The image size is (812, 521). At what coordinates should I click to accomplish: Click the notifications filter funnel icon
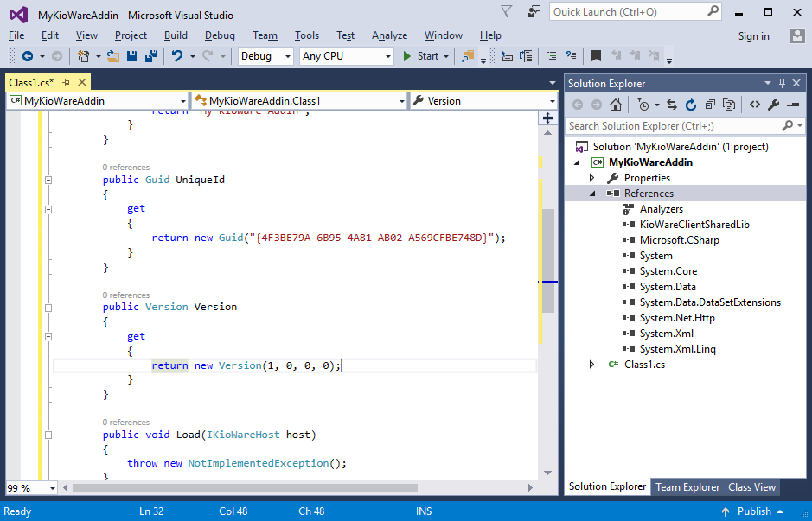click(507, 11)
